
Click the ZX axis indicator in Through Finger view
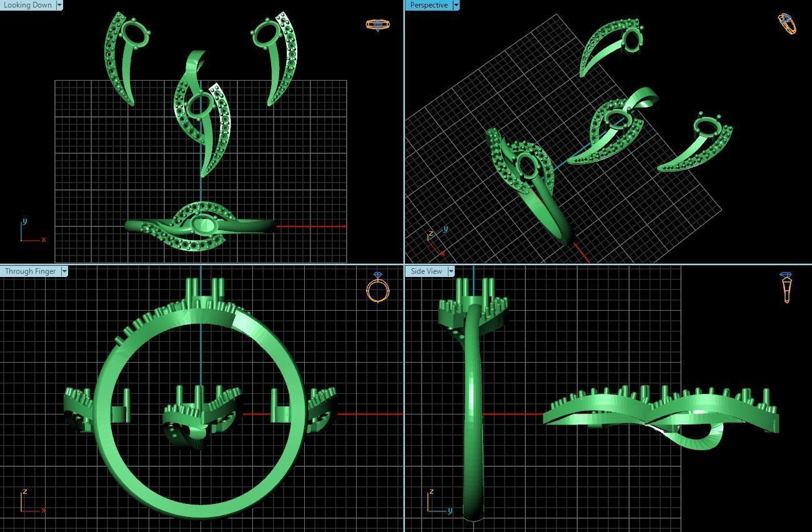pyautogui.click(x=32, y=501)
